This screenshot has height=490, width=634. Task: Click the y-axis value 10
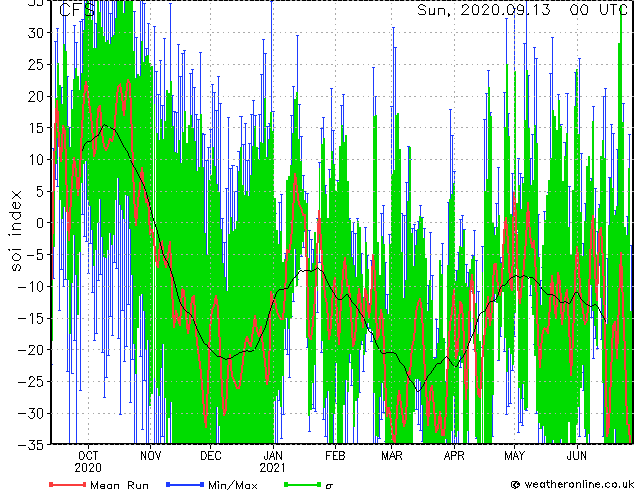(36, 160)
